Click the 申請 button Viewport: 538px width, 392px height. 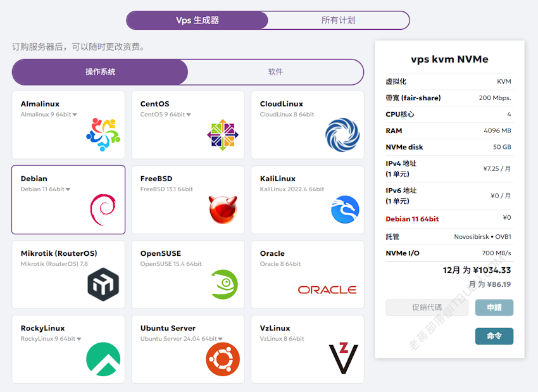[494, 308]
